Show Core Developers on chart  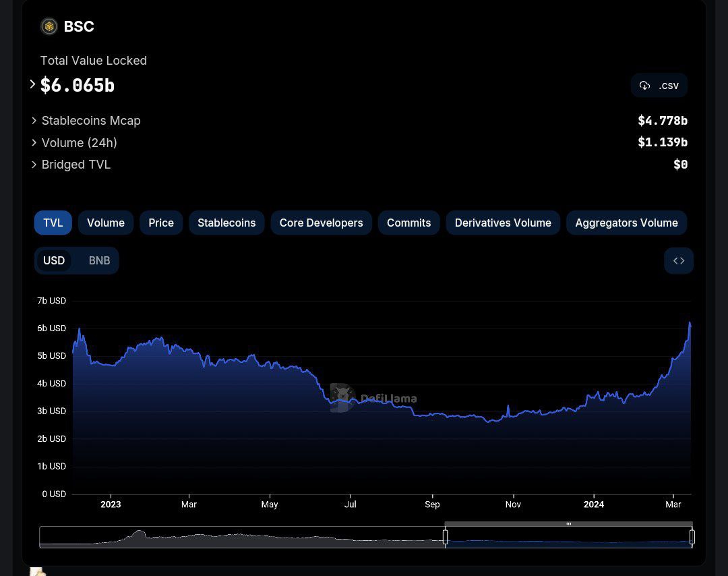322,223
